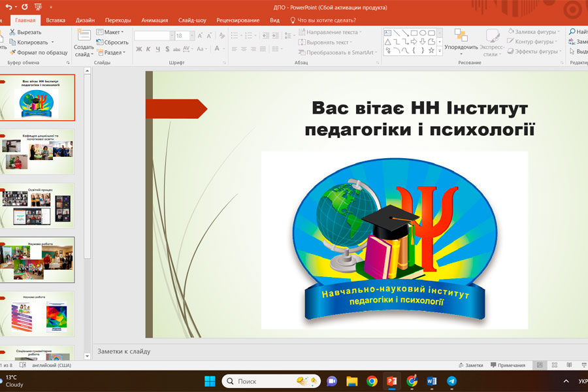Open the Вставка ribbon tab
588x392 pixels.
pyautogui.click(x=56, y=20)
